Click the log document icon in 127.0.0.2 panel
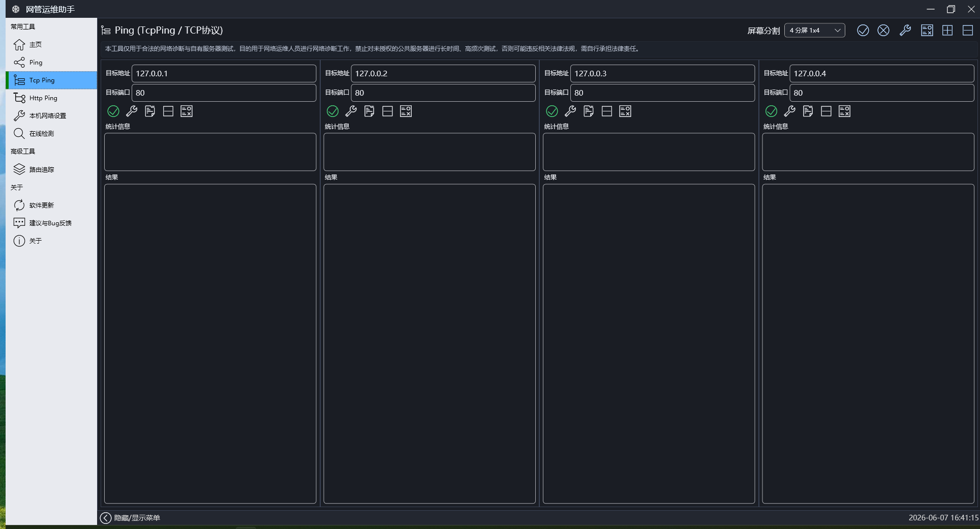 [x=370, y=111]
